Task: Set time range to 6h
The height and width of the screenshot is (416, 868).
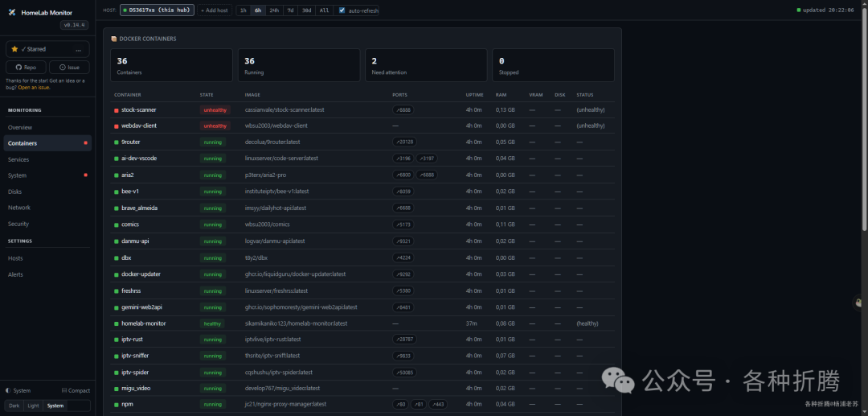Action: 258,10
